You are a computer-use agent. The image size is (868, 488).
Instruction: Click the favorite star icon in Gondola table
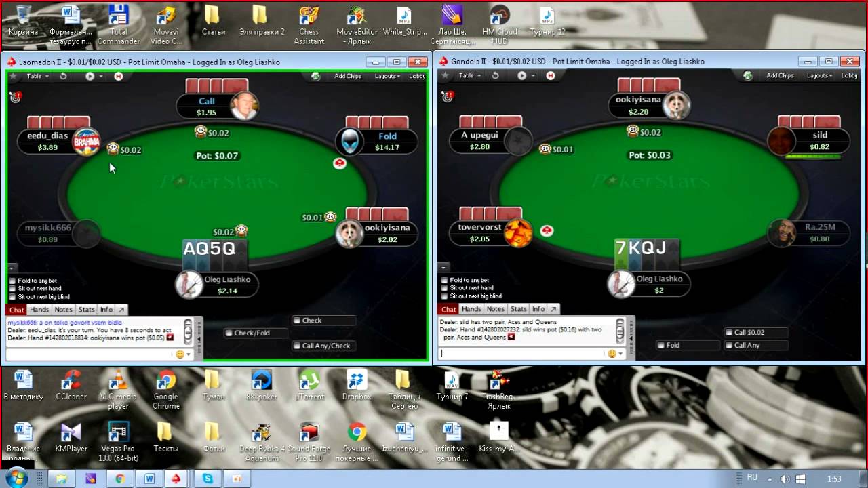[446, 76]
